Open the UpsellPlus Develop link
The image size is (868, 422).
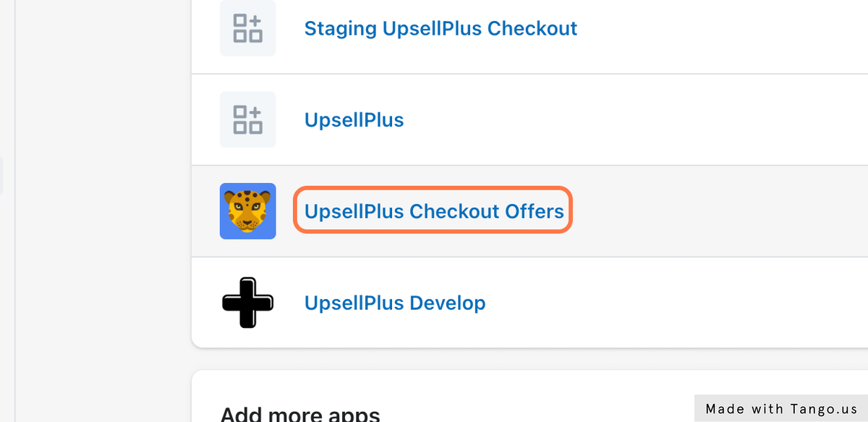tap(394, 303)
